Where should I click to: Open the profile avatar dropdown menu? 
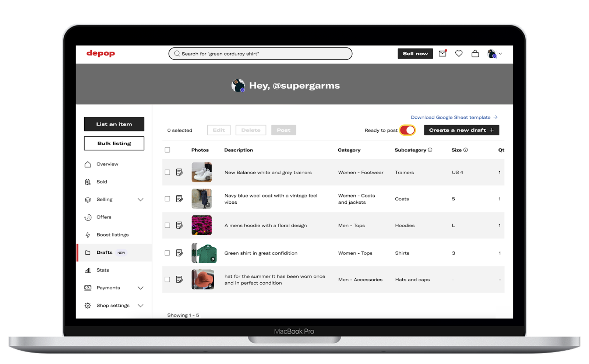(x=494, y=54)
